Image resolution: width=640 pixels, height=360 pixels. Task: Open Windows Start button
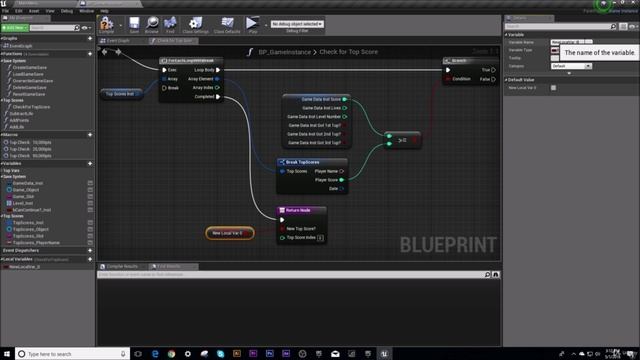(7, 354)
